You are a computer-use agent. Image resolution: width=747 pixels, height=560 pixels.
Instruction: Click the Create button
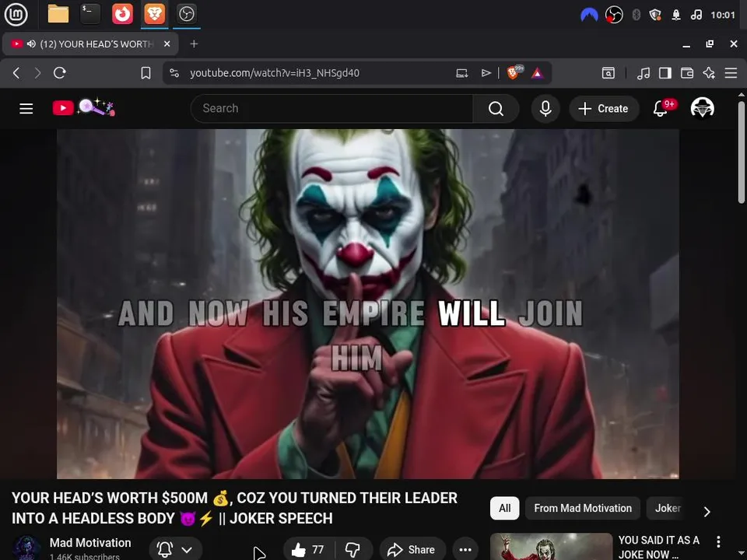point(604,109)
